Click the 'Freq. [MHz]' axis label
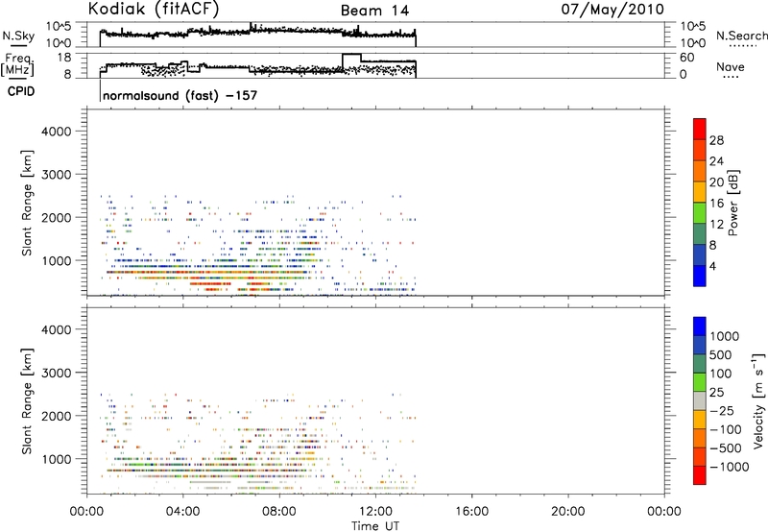Viewport: 768px width, 532px height. pyautogui.click(x=18, y=64)
